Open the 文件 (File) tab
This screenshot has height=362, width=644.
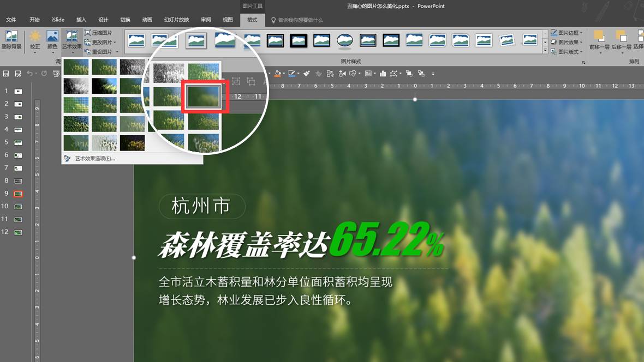coord(11,20)
